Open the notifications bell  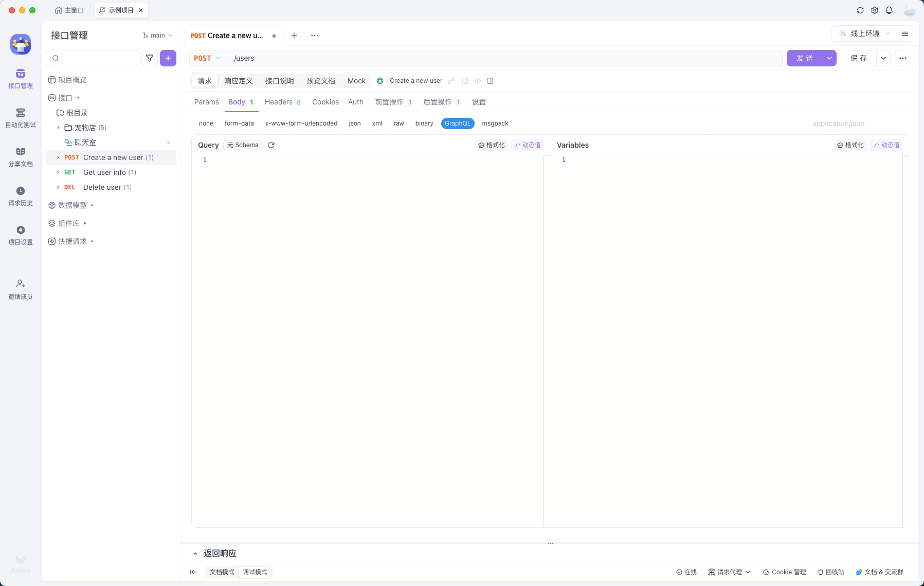(889, 10)
